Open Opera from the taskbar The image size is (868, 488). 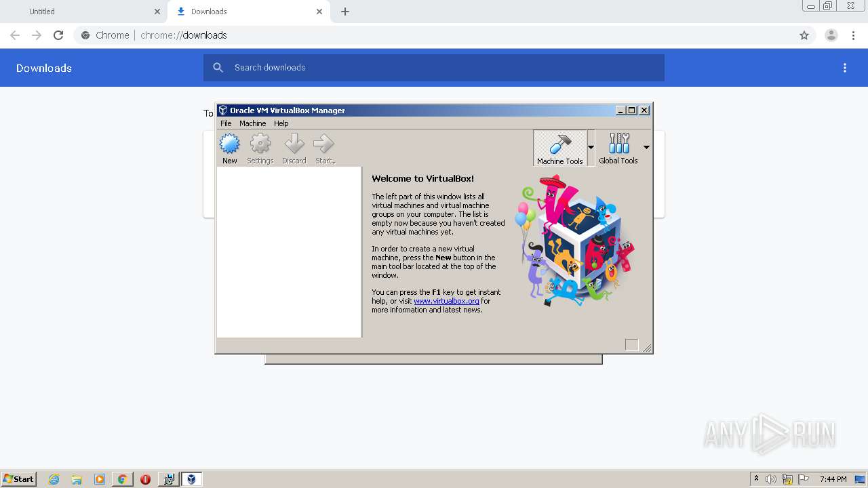(145, 479)
